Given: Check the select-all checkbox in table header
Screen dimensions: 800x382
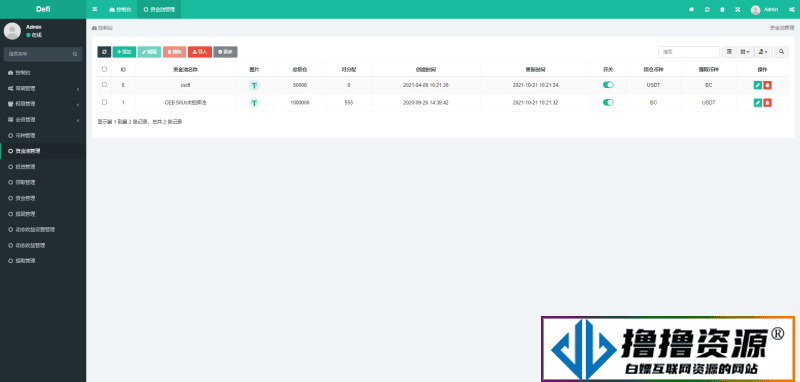Looking at the screenshot, I should click(x=105, y=69).
